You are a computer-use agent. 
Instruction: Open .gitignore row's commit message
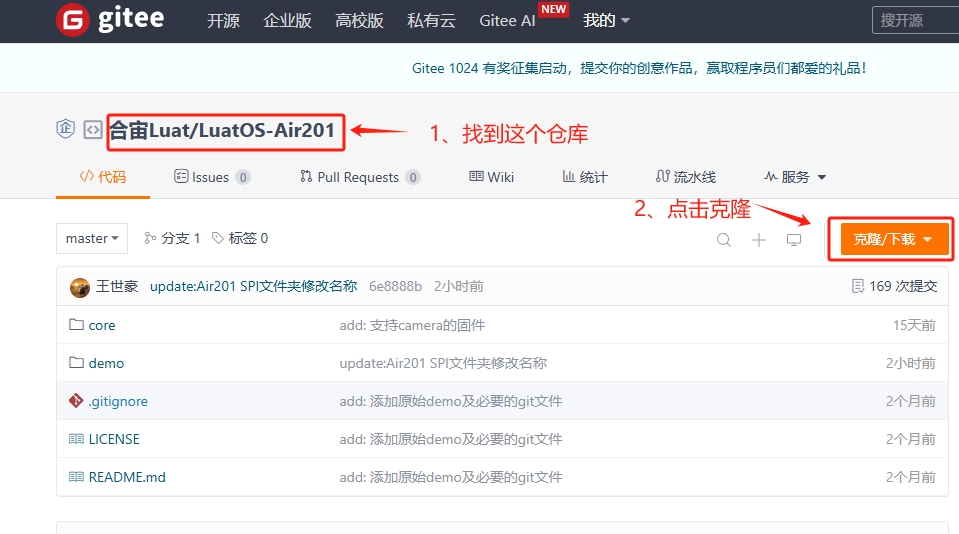[451, 401]
